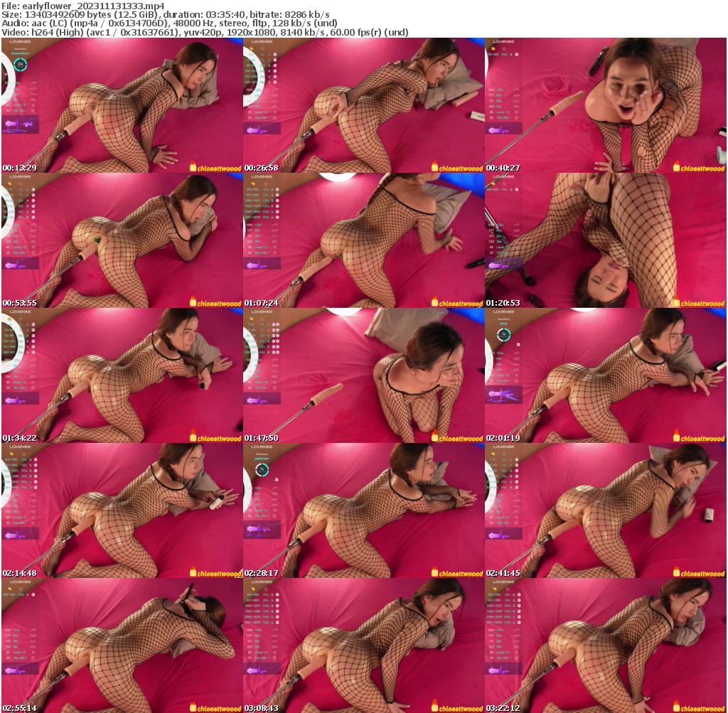The height and width of the screenshot is (713, 728).
Task: Click the tip level indicator in the first frame
Action: click(20, 105)
